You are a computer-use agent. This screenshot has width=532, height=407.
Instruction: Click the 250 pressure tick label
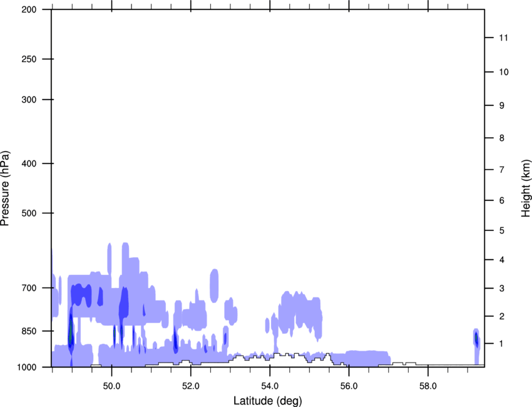point(29,59)
